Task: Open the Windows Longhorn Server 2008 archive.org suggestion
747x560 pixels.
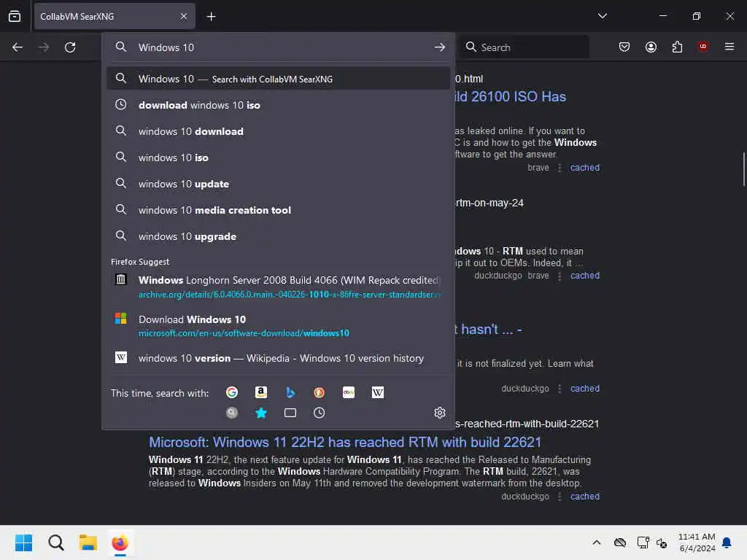Action: 279,287
